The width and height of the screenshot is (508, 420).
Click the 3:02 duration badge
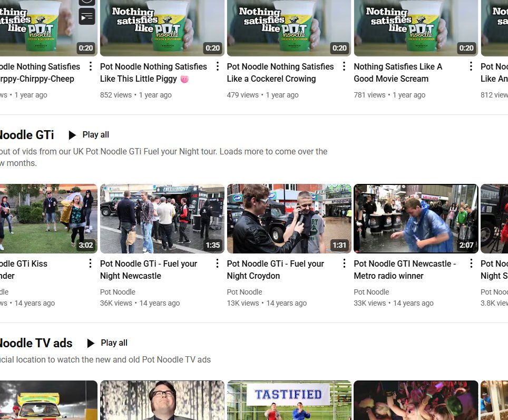[x=86, y=245]
